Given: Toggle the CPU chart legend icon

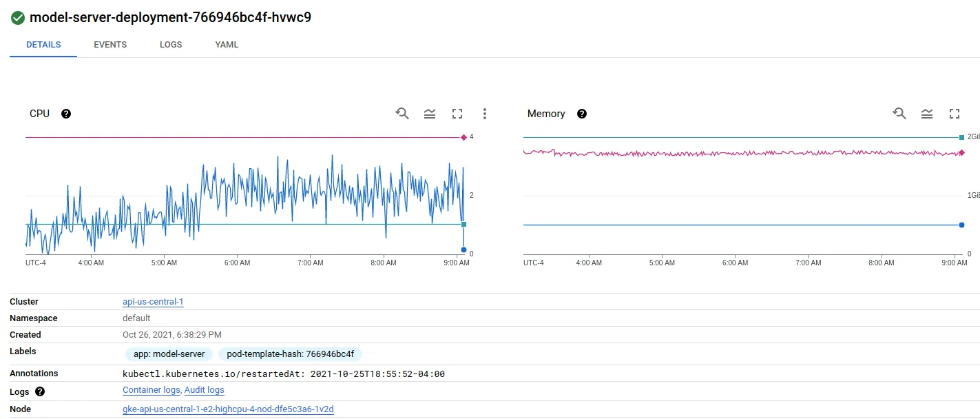Looking at the screenshot, I should pos(430,114).
